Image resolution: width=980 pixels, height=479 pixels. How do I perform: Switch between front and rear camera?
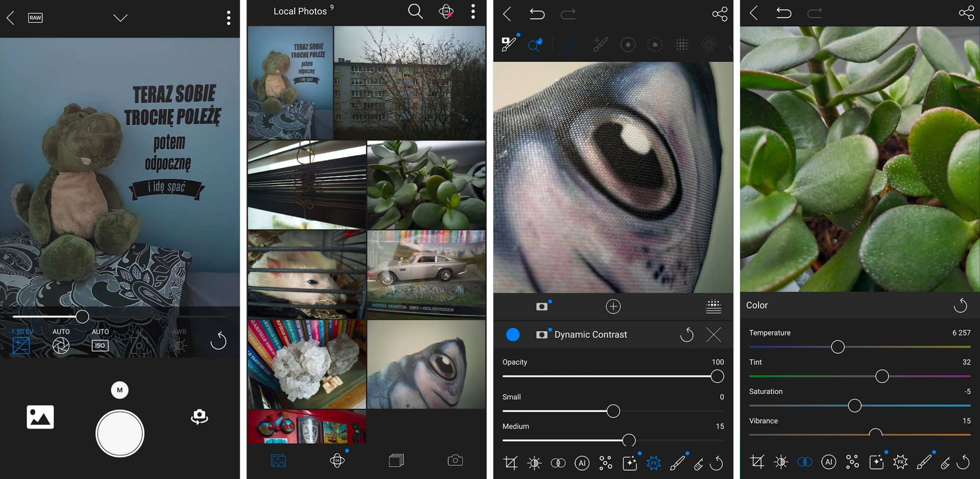[x=199, y=417]
